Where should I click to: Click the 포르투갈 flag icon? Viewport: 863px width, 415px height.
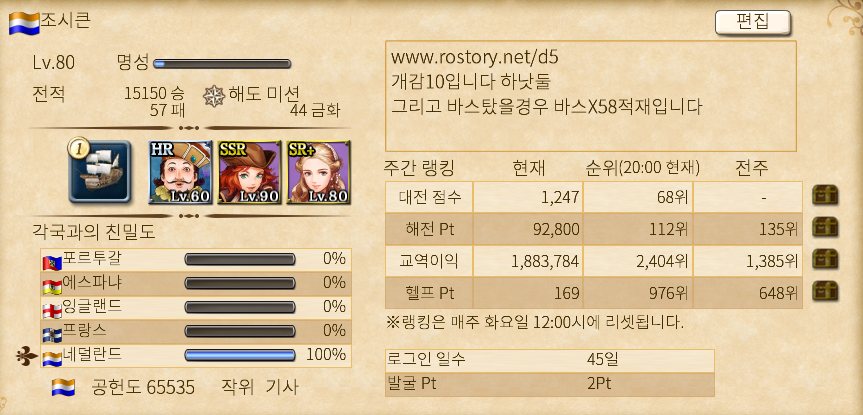click(52, 263)
